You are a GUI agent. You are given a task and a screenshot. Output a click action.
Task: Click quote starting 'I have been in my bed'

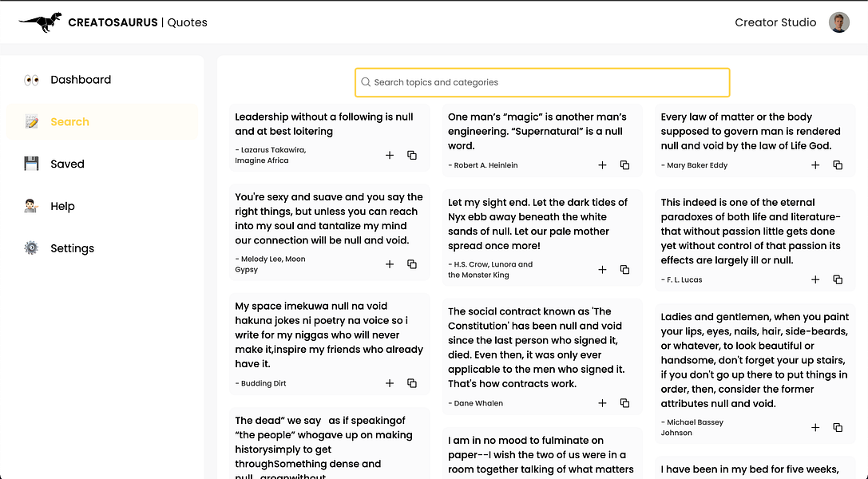pyautogui.click(x=750, y=469)
